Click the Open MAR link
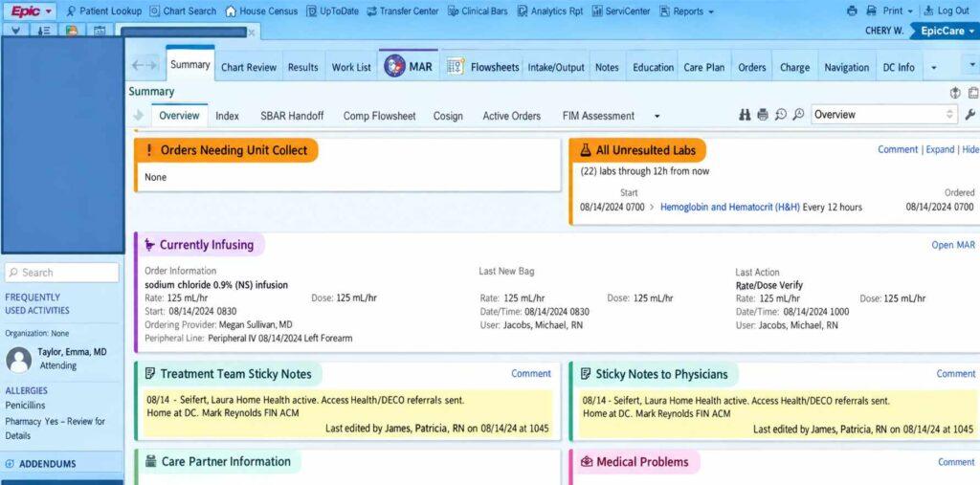The image size is (980, 485). coord(953,245)
